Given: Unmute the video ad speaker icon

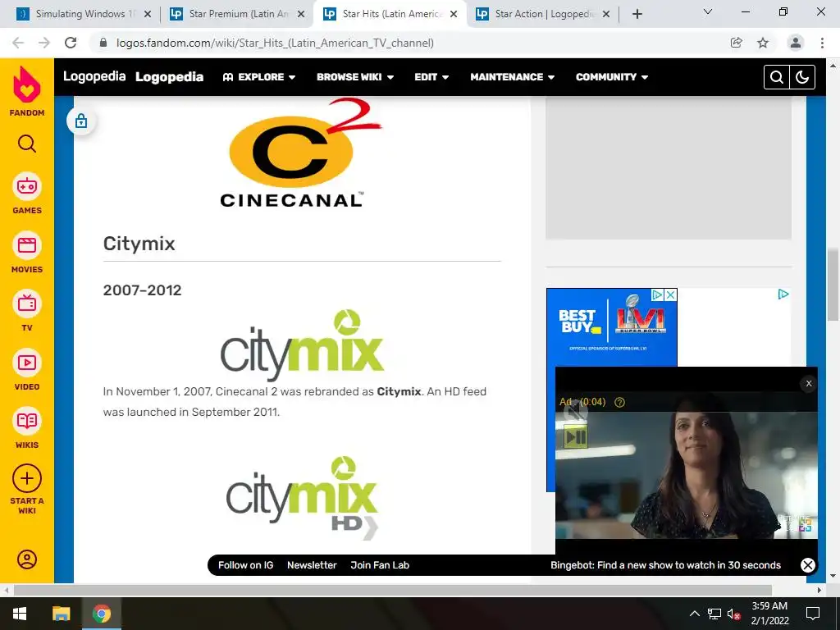Looking at the screenshot, I should [575, 412].
